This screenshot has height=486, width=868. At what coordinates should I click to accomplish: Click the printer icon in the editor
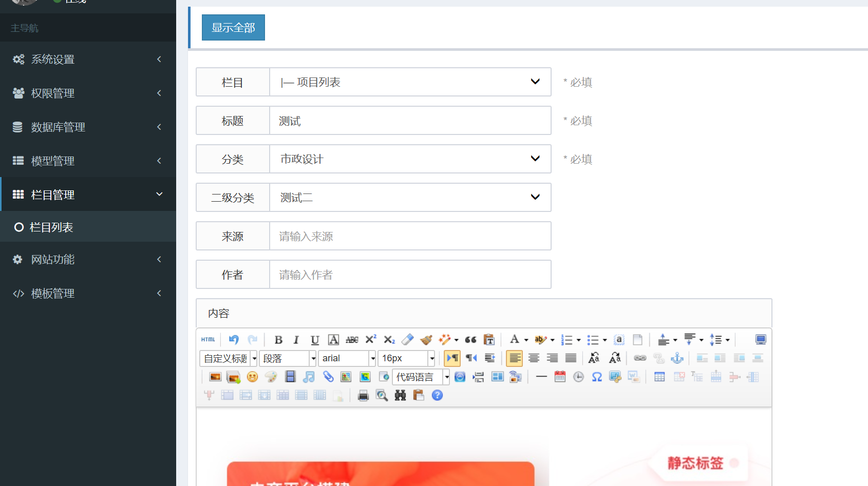pos(363,395)
